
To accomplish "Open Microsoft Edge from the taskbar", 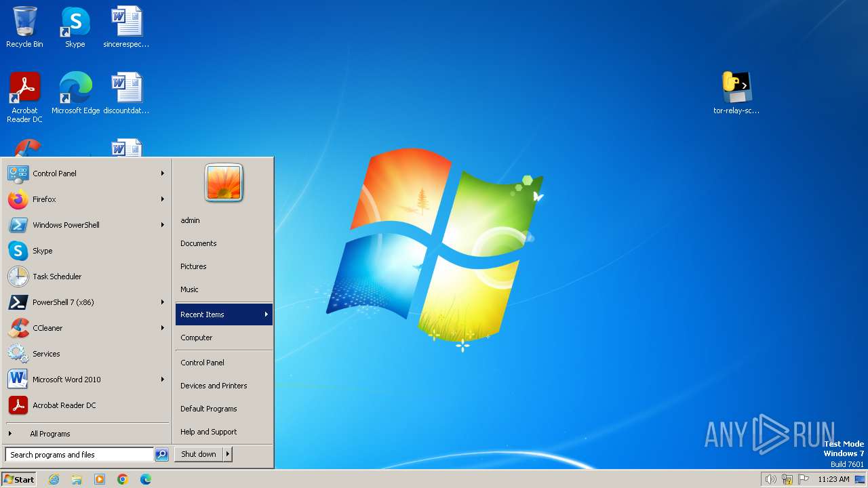I will 146,479.
